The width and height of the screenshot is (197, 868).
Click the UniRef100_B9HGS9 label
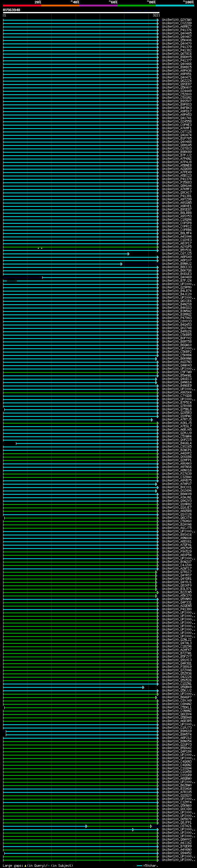pyautogui.click(x=177, y=731)
